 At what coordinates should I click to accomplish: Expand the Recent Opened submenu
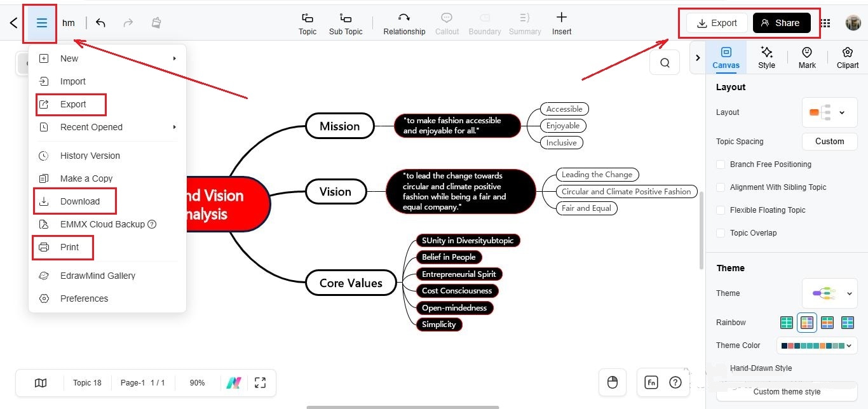(x=107, y=127)
